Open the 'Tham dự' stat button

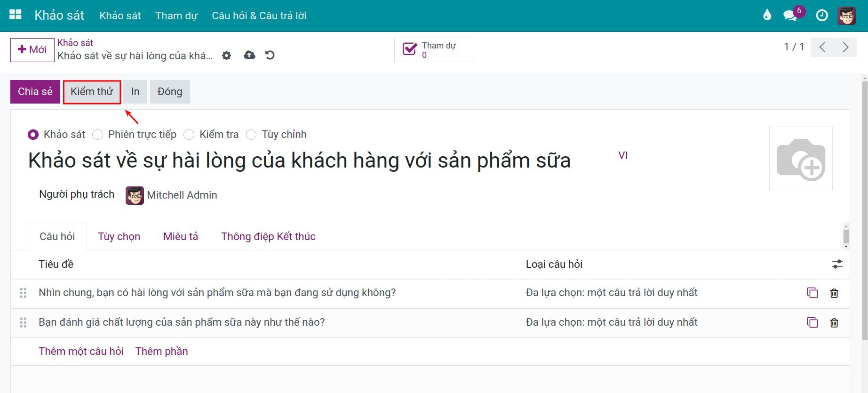point(434,50)
